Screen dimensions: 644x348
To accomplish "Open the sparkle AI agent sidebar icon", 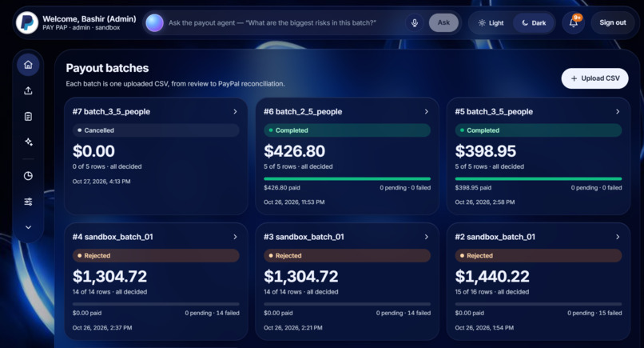I will pyautogui.click(x=28, y=142).
